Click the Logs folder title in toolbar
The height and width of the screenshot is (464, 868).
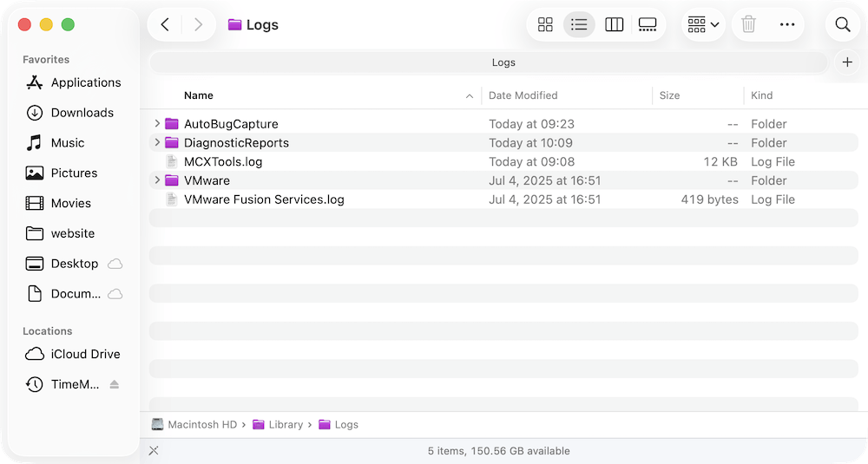[253, 25]
